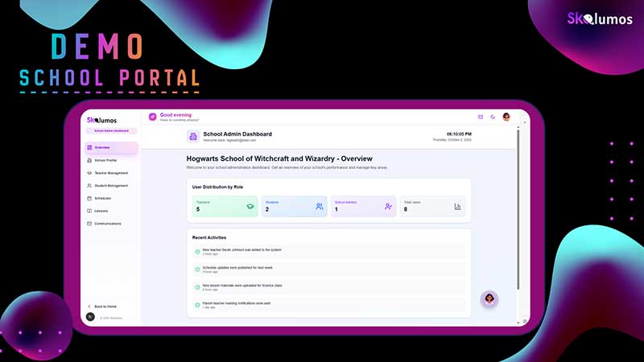
Task: Click the Communications envelope icon in sidebar
Action: (x=89, y=224)
